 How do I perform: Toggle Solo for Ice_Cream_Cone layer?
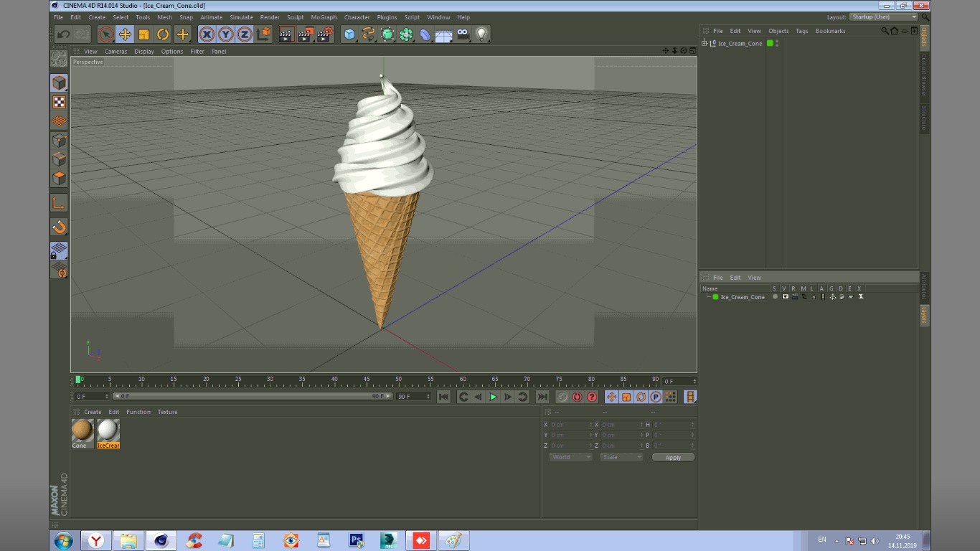click(775, 296)
